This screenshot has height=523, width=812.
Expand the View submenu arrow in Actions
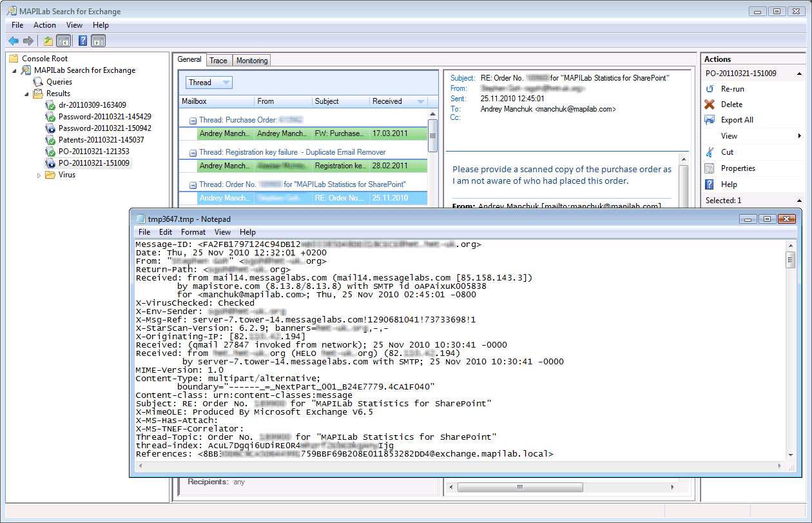[x=799, y=136]
